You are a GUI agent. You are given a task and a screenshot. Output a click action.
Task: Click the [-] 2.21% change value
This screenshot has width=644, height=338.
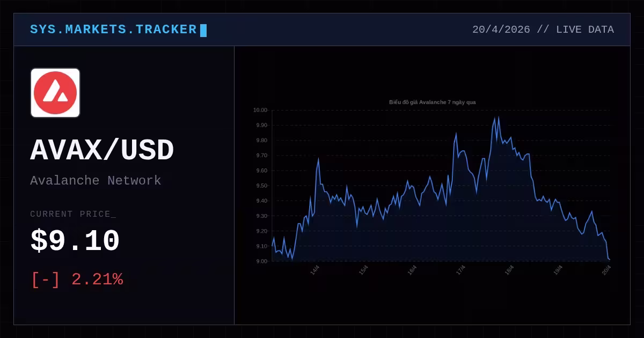pos(77,280)
